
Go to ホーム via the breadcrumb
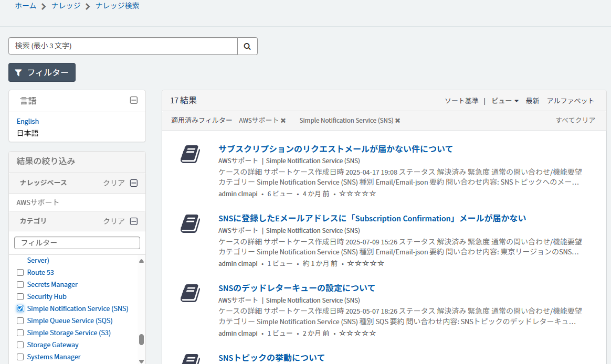25,6
